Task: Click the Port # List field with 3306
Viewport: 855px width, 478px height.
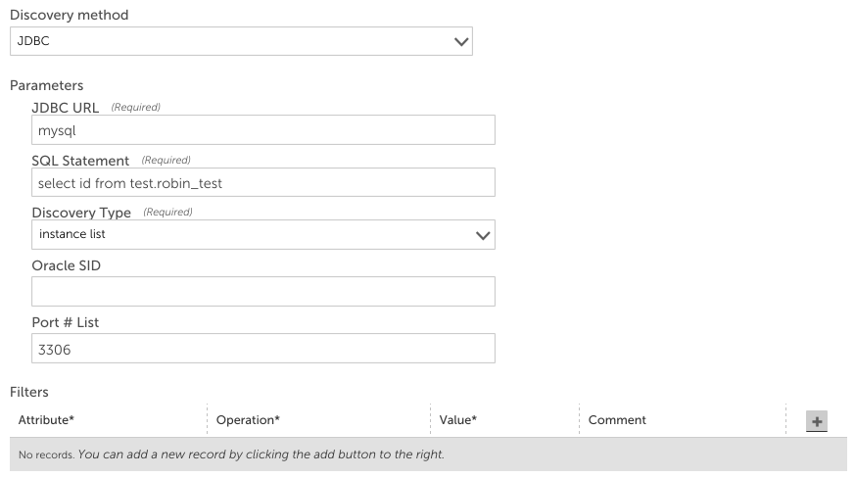Action: pos(263,348)
